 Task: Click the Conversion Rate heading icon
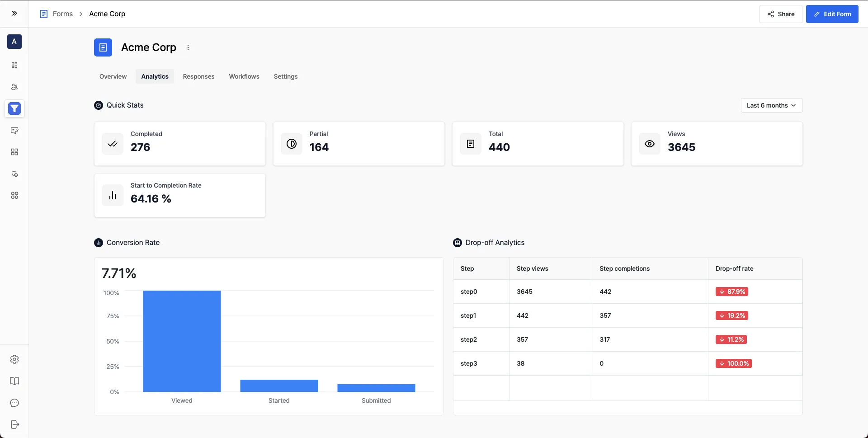[99, 243]
